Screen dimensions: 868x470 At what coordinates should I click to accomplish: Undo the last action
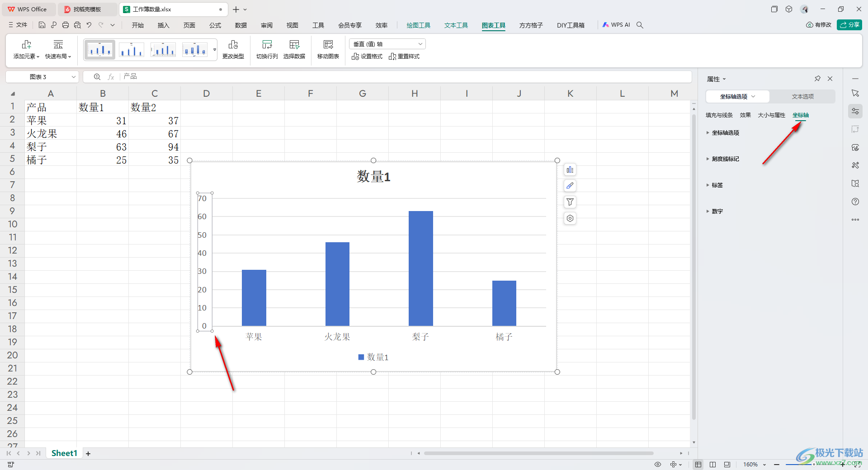point(89,25)
